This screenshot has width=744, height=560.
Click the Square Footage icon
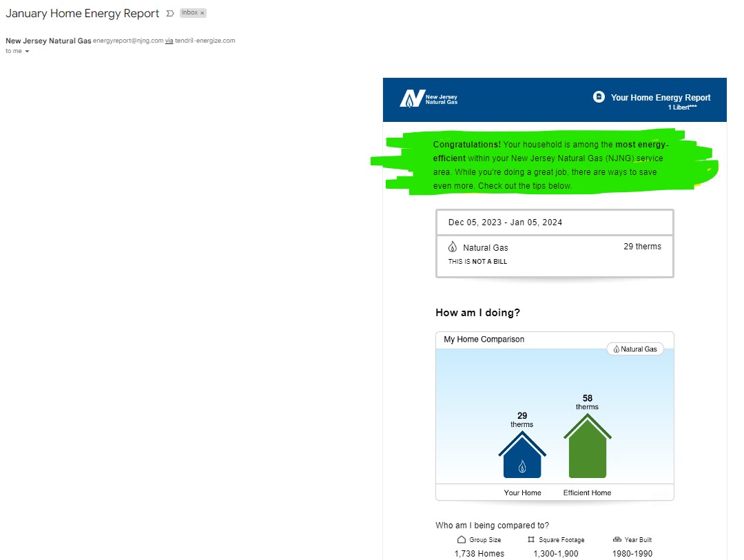coord(531,539)
